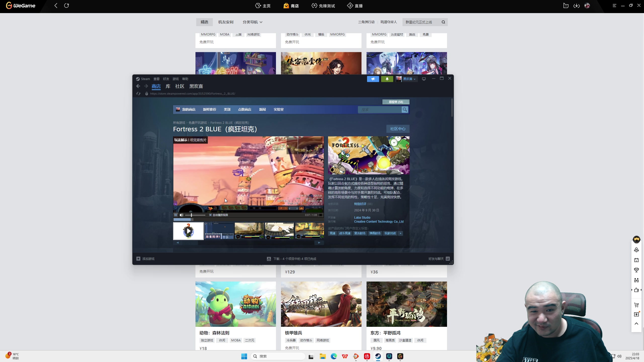Click WeGame search magnifier icon
The image size is (644, 362).
(443, 22)
